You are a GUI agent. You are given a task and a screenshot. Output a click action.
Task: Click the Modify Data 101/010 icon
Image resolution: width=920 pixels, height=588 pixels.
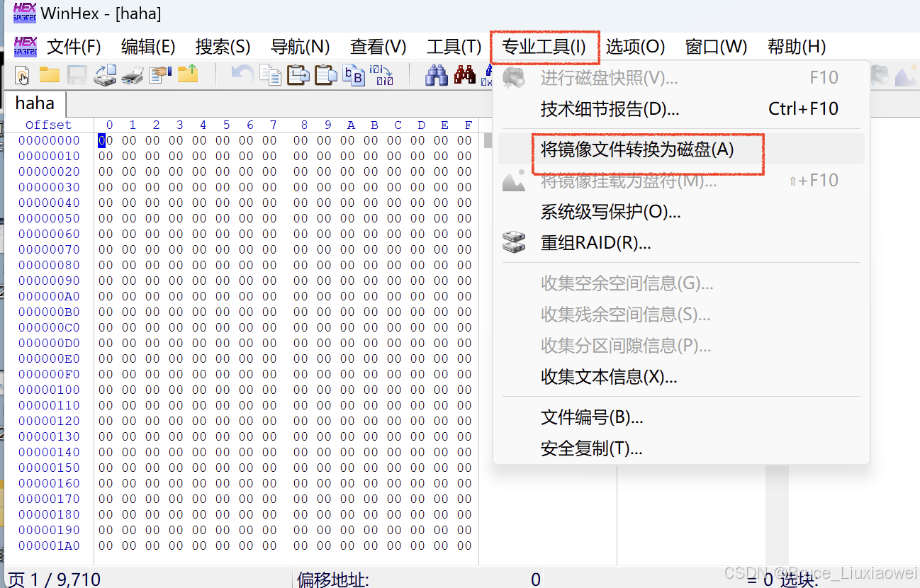pyautogui.click(x=381, y=74)
